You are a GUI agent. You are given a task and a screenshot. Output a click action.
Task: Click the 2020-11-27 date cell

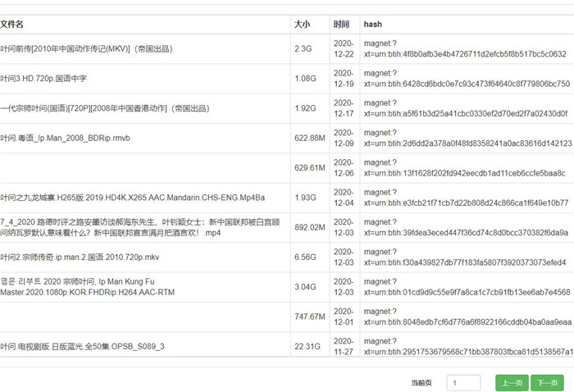[344, 346]
